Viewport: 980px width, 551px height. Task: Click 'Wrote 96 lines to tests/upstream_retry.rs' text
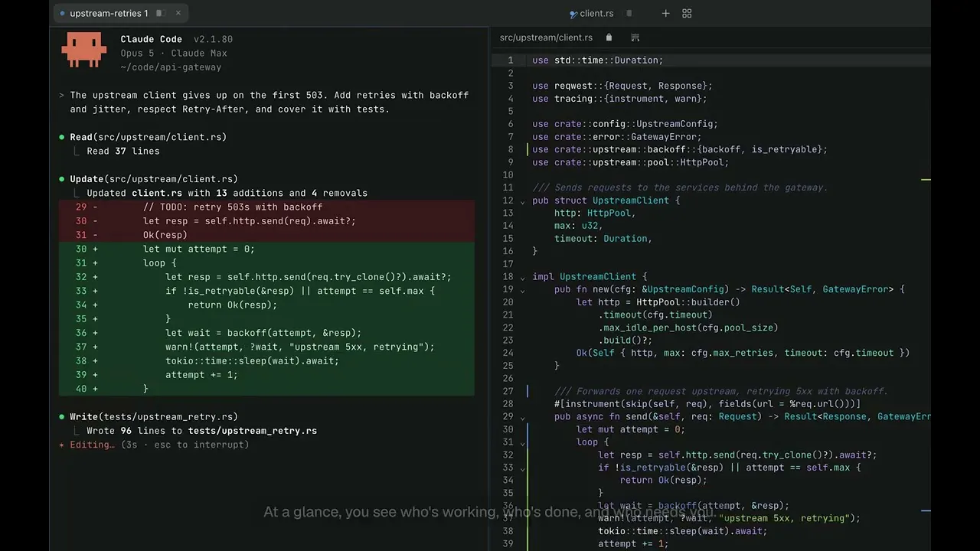[x=201, y=430]
